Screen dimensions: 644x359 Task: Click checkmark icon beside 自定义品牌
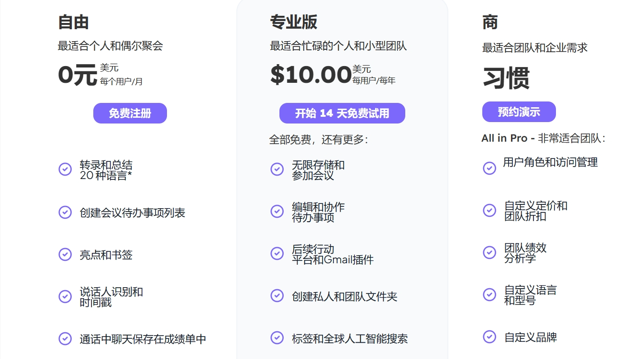point(489,337)
